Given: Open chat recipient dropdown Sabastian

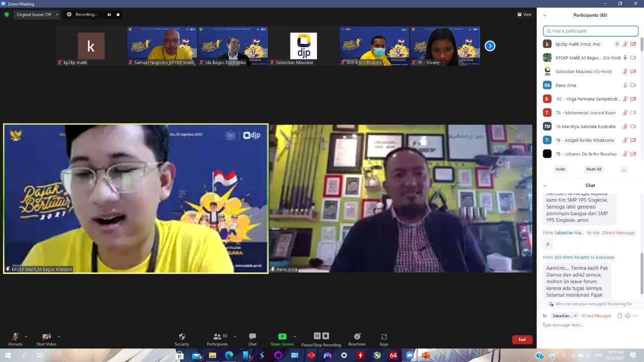Looking at the screenshot, I should coord(564,316).
